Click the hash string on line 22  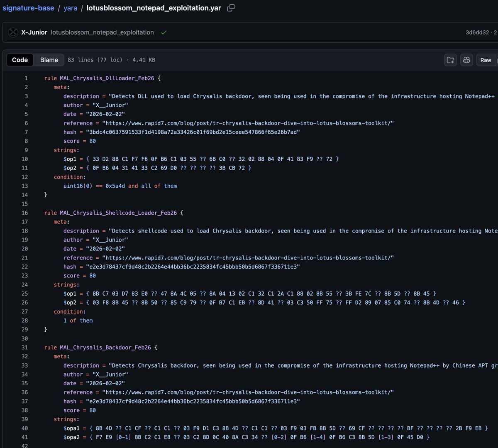(193, 267)
